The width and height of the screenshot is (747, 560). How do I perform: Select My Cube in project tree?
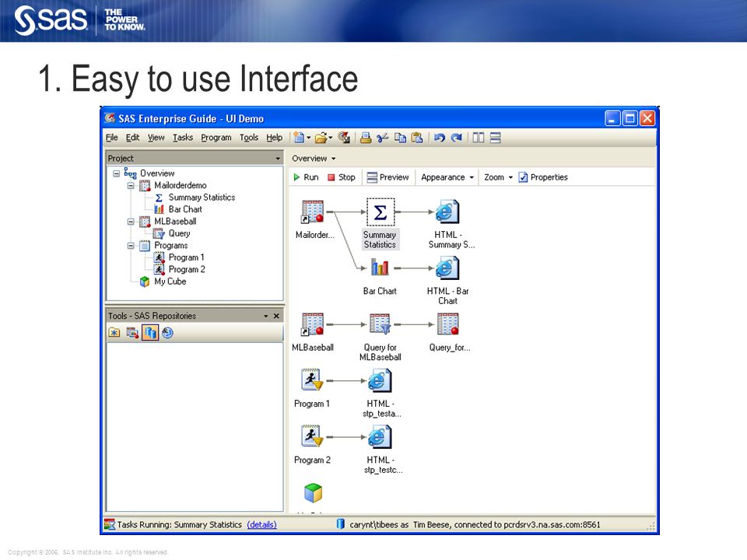pyautogui.click(x=170, y=282)
